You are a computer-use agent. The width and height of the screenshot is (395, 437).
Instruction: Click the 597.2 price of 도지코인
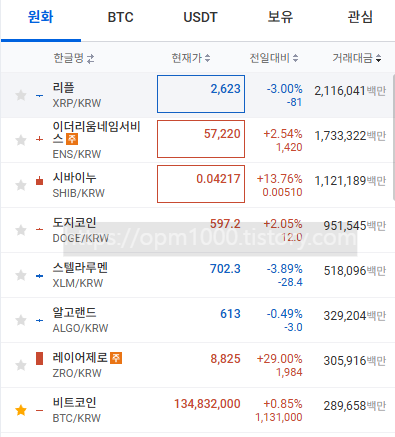225,224
